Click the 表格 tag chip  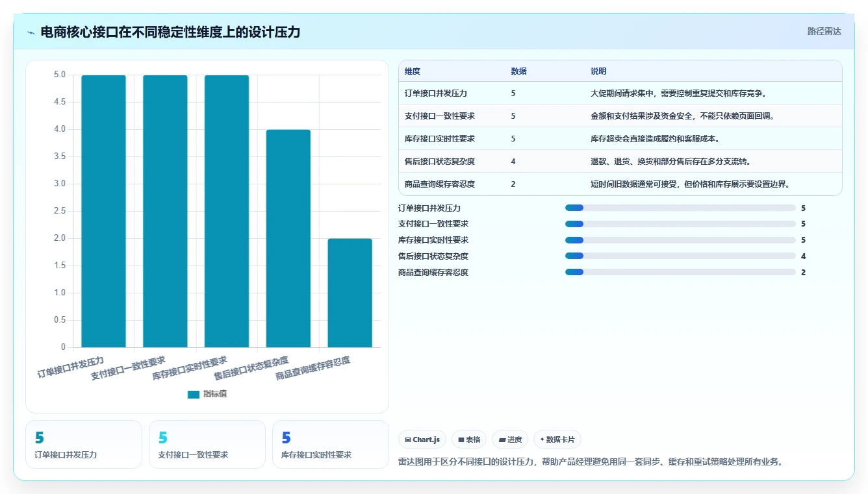click(x=469, y=439)
